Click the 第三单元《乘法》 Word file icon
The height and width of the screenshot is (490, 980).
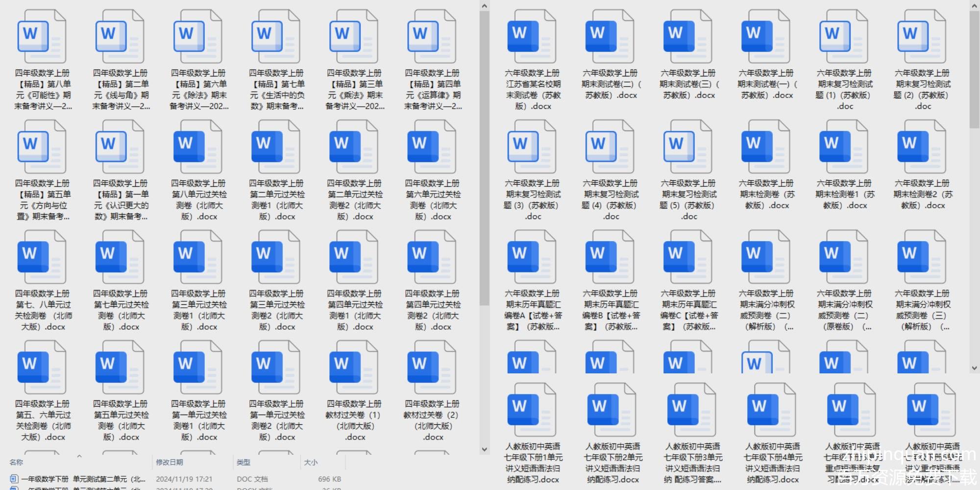click(353, 37)
